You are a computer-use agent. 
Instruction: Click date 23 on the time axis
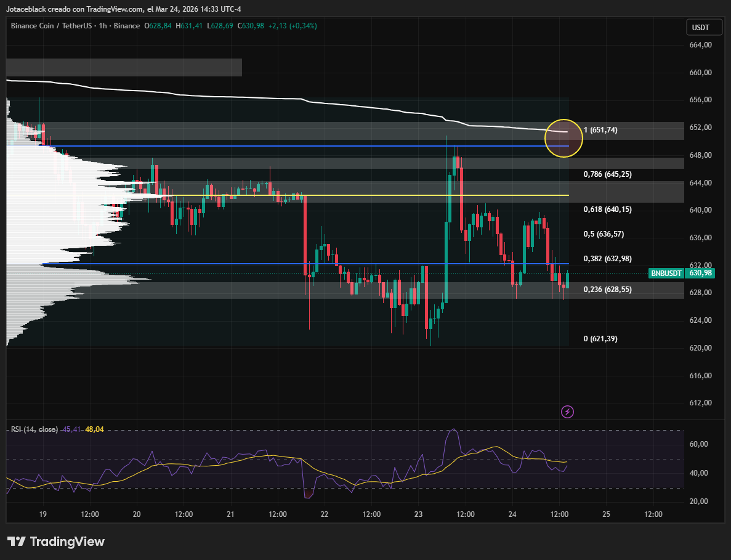click(419, 514)
